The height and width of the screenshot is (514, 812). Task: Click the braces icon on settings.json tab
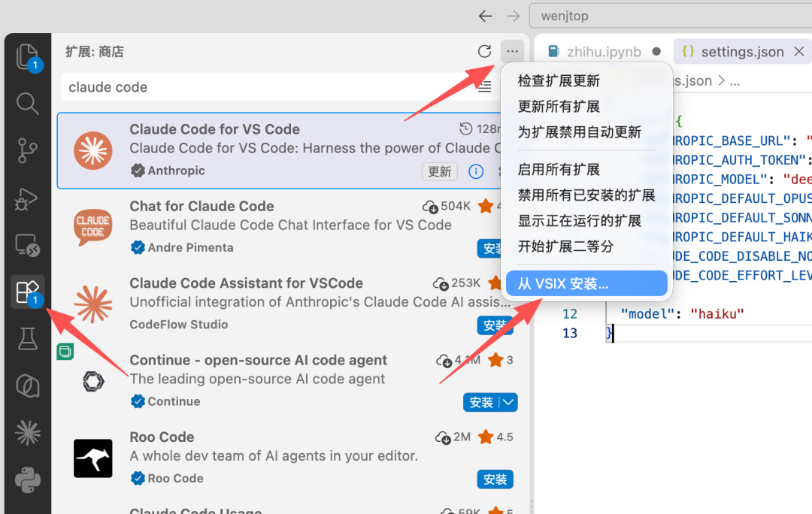(688, 51)
